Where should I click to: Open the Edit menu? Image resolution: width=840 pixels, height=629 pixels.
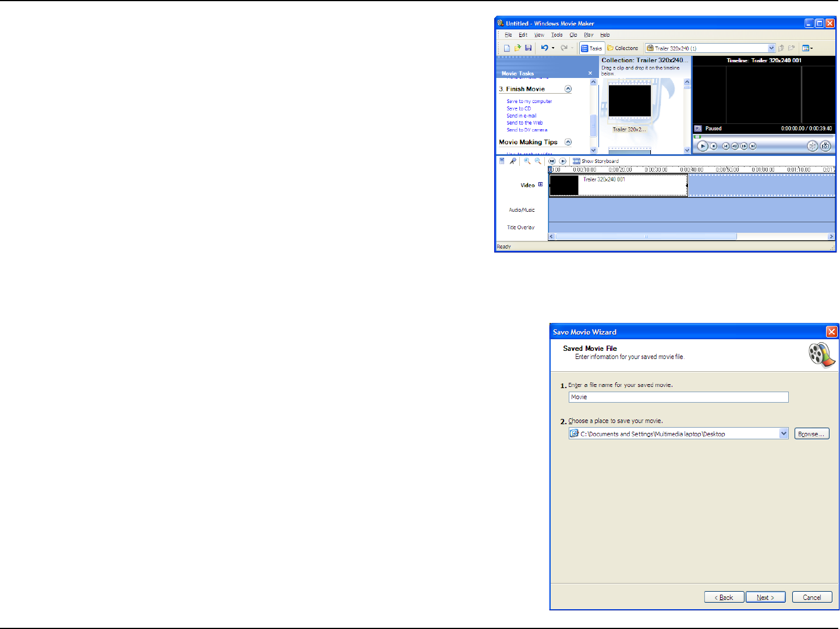[x=523, y=35]
